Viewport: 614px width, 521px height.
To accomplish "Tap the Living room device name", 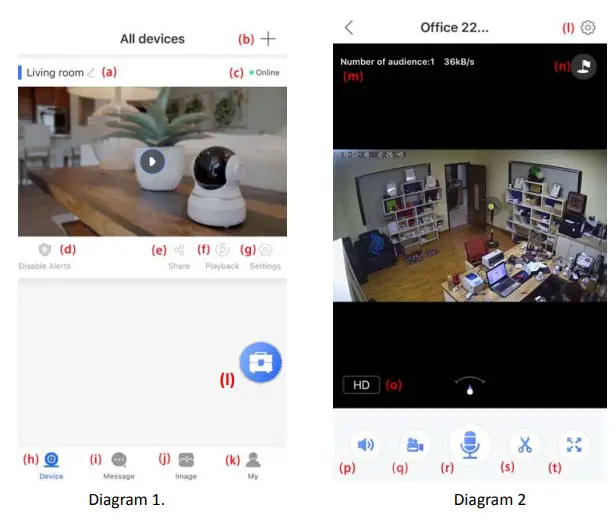I will click(55, 72).
